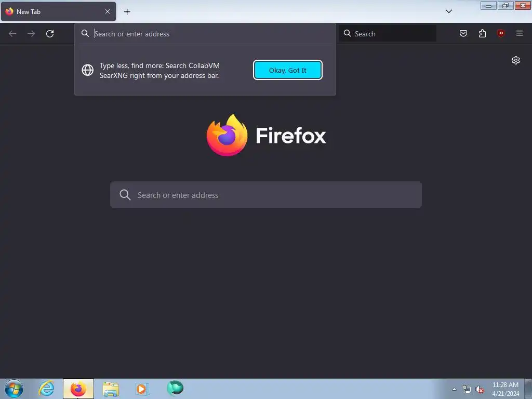Launch Internet Explorer from the taskbar

pyautogui.click(x=46, y=389)
